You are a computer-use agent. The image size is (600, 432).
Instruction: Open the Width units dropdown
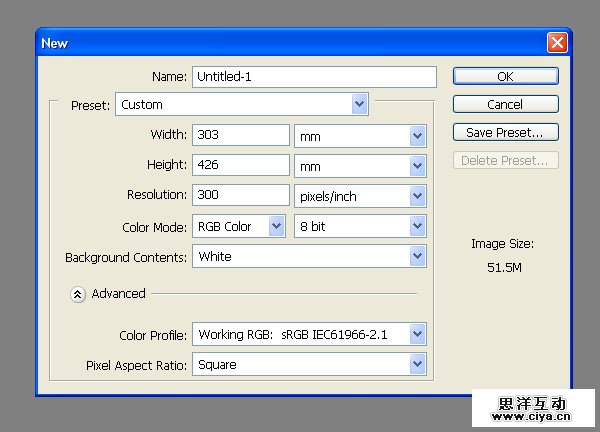pyautogui.click(x=360, y=135)
